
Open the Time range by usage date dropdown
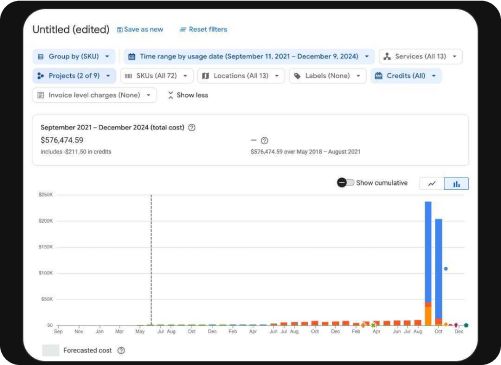pyautogui.click(x=249, y=56)
